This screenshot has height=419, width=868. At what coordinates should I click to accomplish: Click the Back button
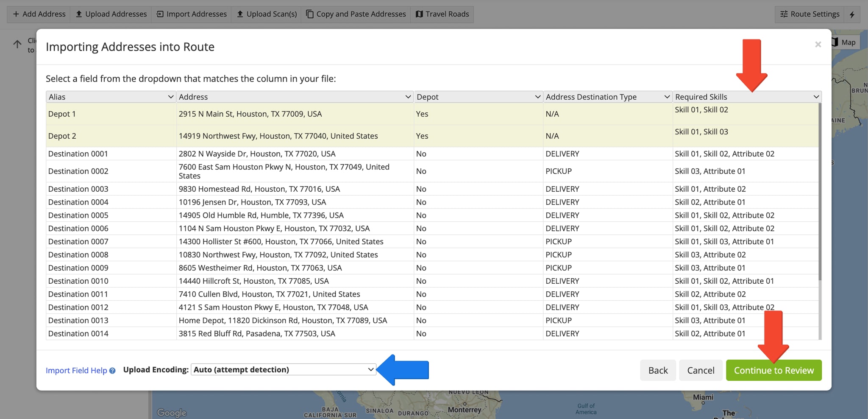tap(658, 370)
